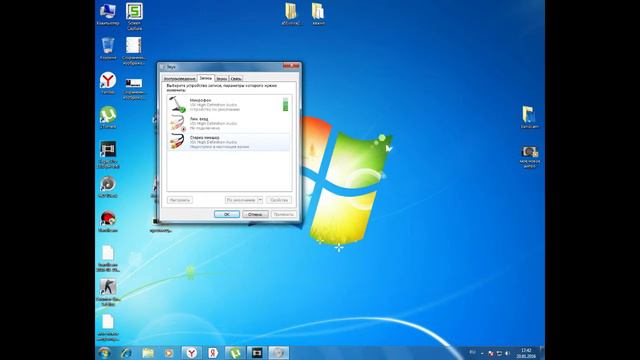640x360 pixels.
Task: Open the blank text file above Counter-Strike
Action: tap(108, 259)
